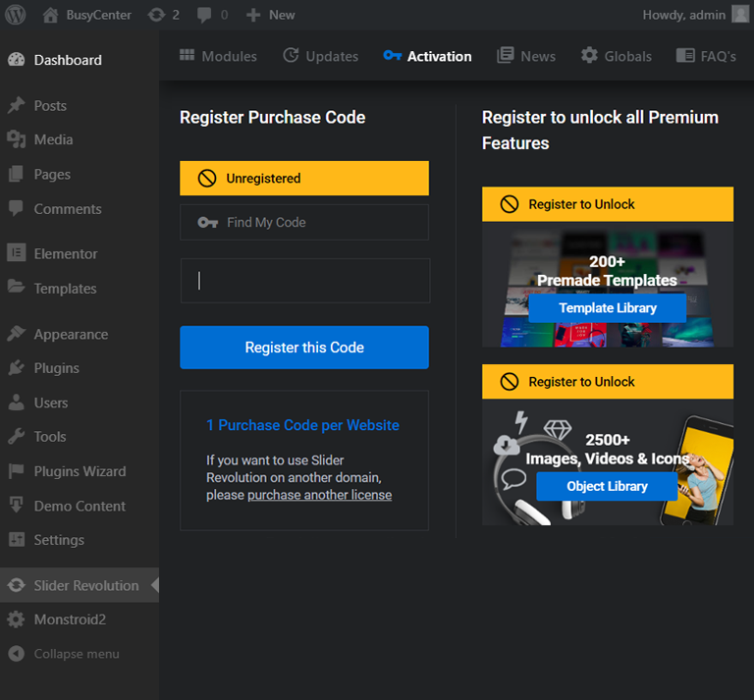The width and height of the screenshot is (754, 700).
Task: Click the Demo Content download icon
Action: click(x=17, y=505)
